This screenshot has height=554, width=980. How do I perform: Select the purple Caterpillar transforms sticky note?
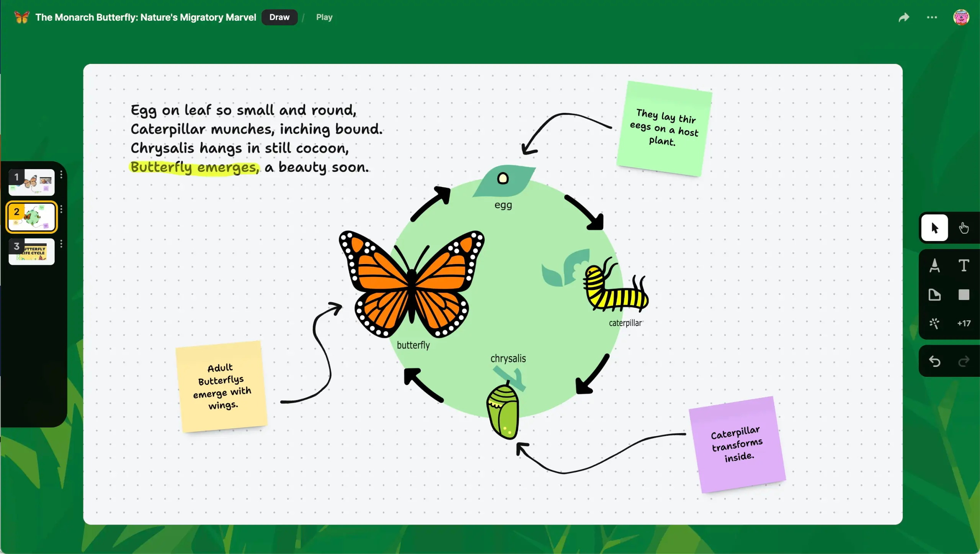coord(737,445)
